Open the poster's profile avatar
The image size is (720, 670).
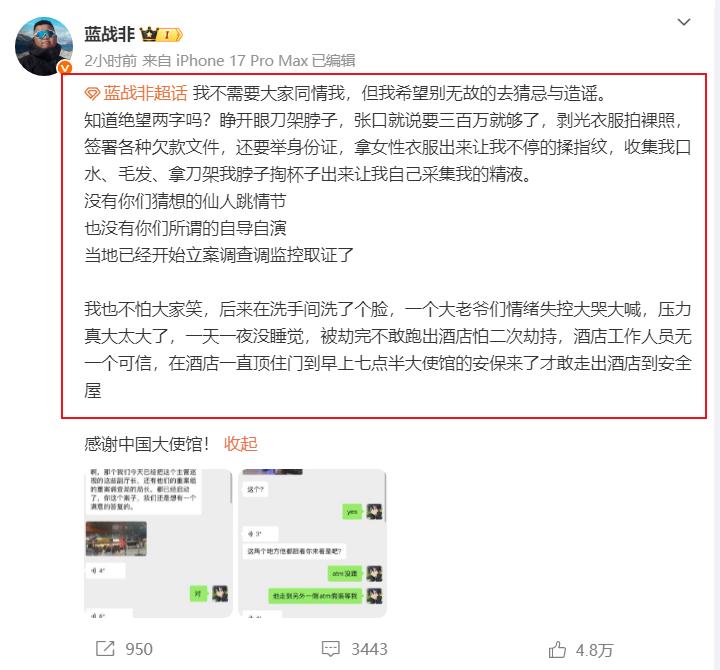44,46
